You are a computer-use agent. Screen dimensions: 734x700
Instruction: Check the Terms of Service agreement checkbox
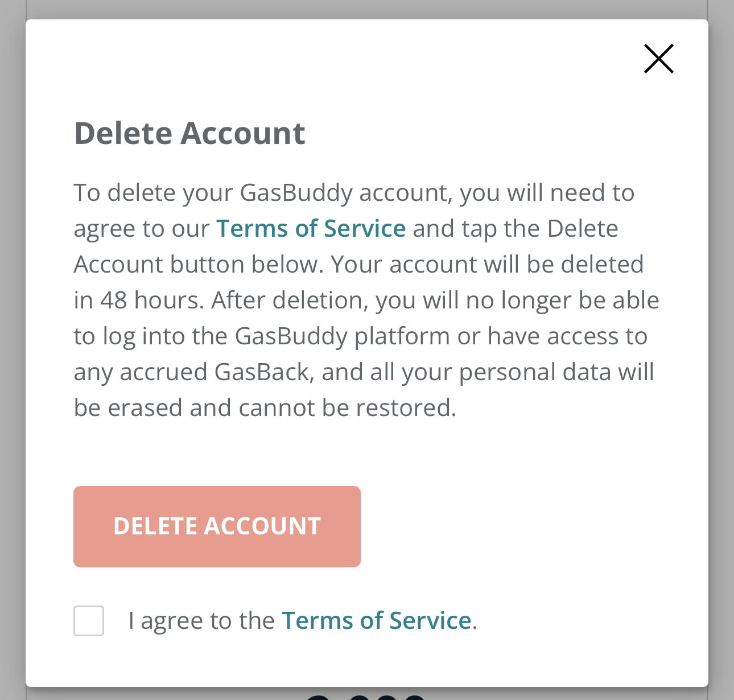click(x=89, y=620)
